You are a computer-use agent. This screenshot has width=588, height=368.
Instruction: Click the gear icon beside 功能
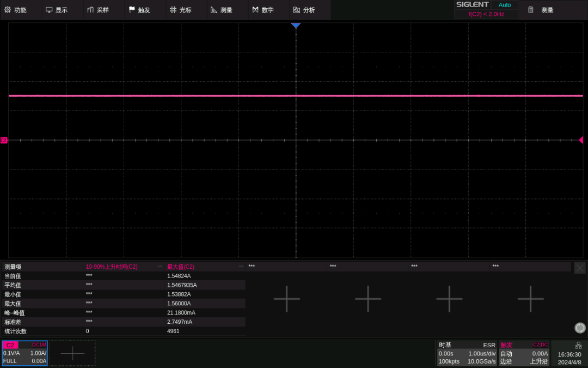pos(8,10)
